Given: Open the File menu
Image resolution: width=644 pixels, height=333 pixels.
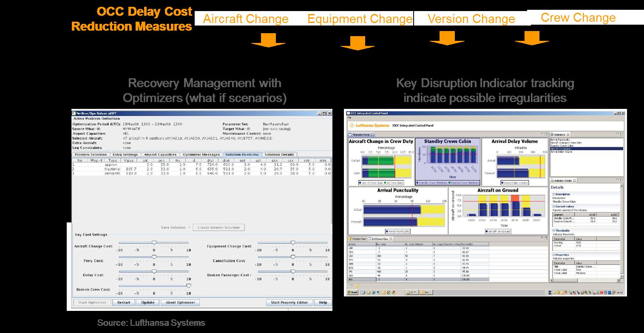Looking at the screenshot, I should [x=349, y=117].
